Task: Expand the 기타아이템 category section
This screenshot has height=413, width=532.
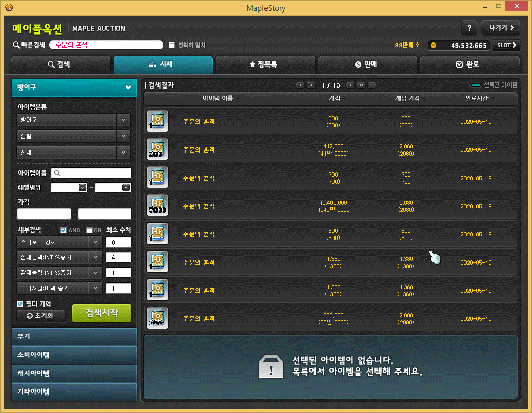Action: click(74, 392)
